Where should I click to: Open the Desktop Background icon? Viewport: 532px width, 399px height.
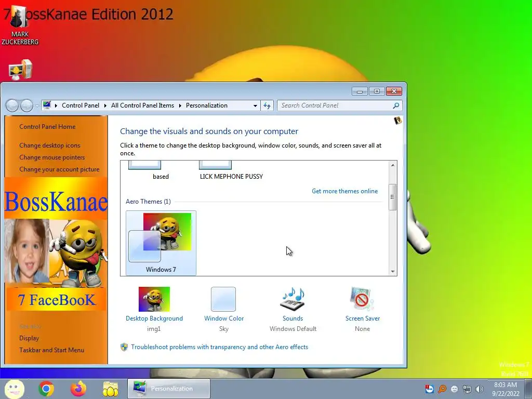click(x=154, y=299)
